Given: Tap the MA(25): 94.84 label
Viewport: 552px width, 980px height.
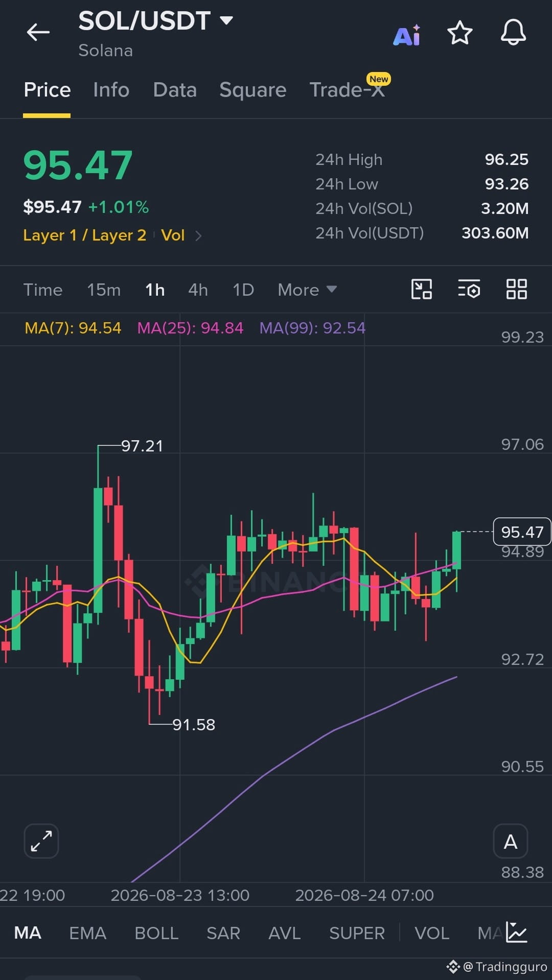Looking at the screenshot, I should click(x=190, y=327).
